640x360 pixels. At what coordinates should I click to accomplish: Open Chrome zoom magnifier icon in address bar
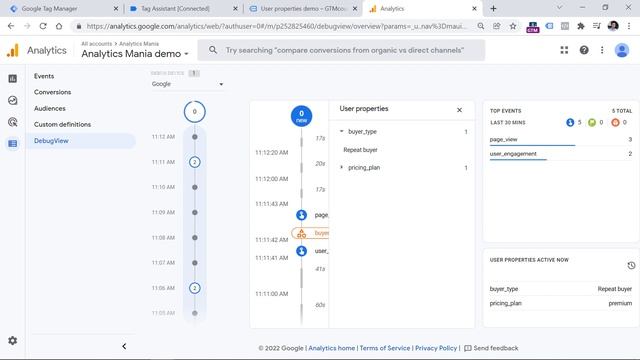pos(481,26)
